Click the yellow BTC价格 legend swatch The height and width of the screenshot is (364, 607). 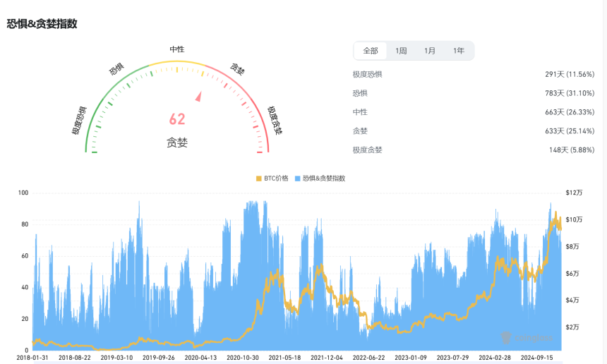point(258,178)
